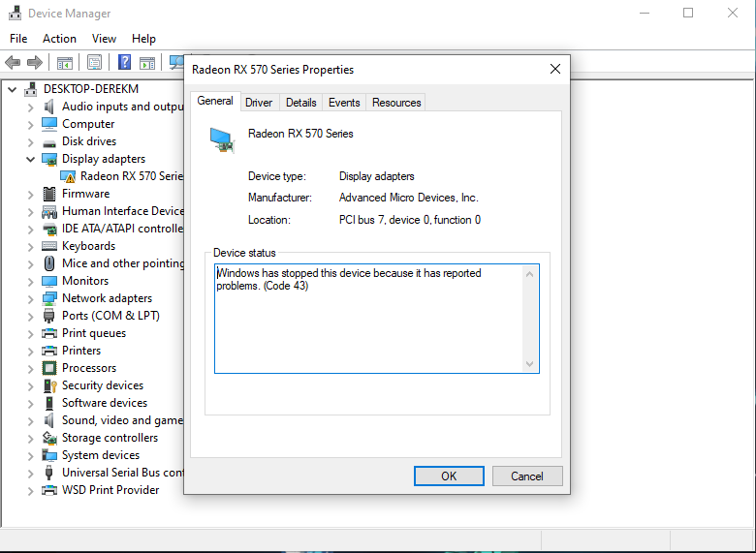Open the Action menu
Image resolution: width=756 pixels, height=553 pixels.
point(59,39)
